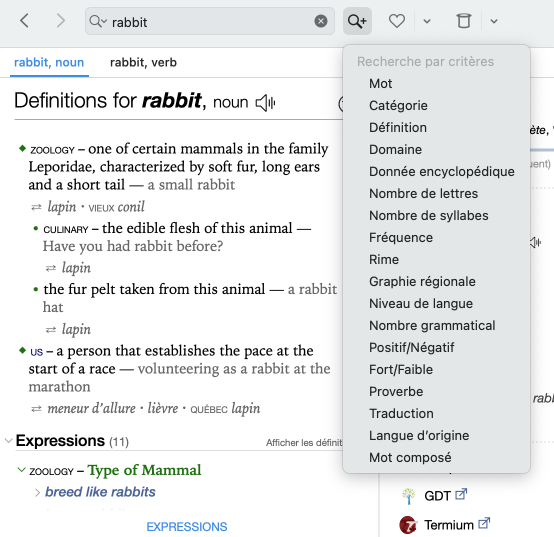Go forward with the right arrow button
Viewport: 554px width, 537px height.
tap(61, 21)
